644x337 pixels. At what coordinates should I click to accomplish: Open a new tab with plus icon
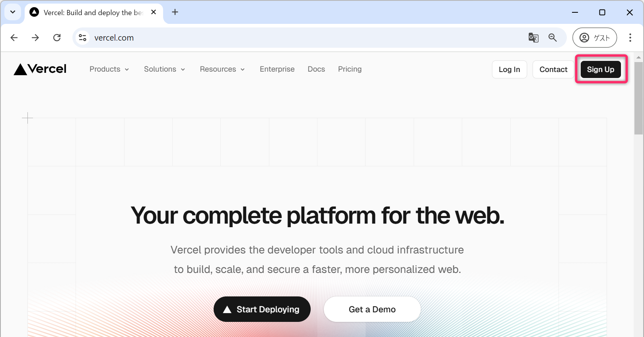(x=175, y=12)
